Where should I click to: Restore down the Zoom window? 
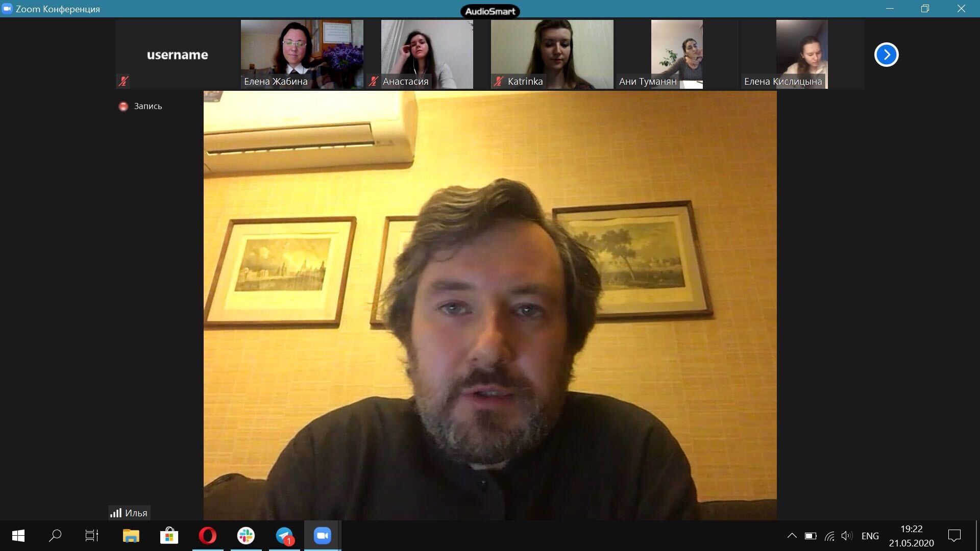(x=925, y=9)
